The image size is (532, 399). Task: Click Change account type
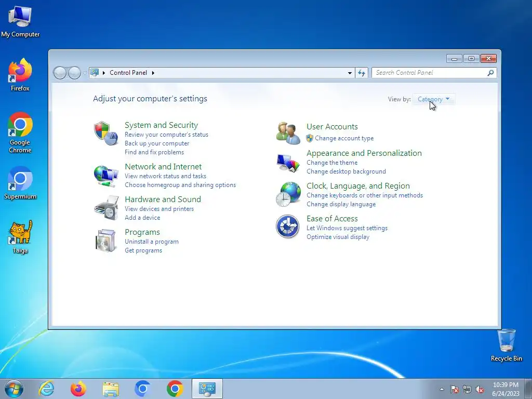coord(344,138)
